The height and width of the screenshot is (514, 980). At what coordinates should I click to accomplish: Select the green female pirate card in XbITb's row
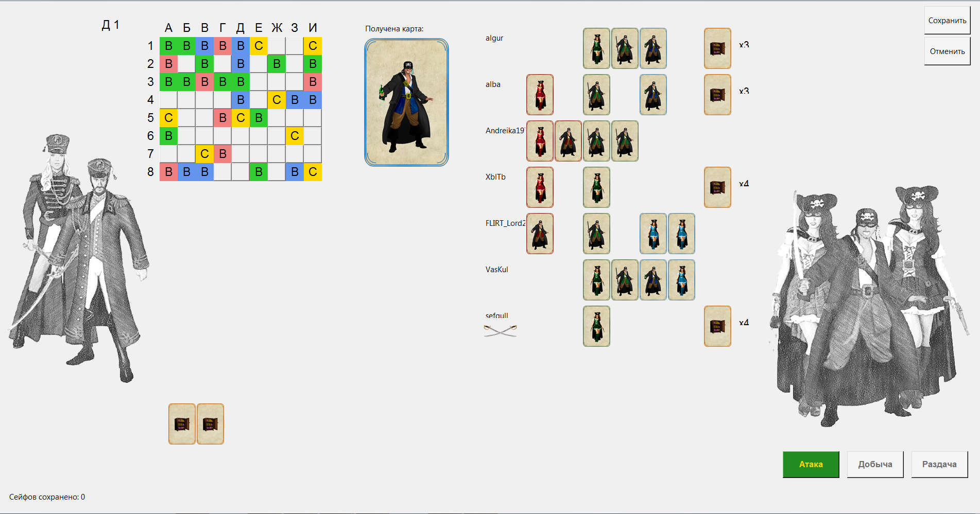(x=596, y=187)
